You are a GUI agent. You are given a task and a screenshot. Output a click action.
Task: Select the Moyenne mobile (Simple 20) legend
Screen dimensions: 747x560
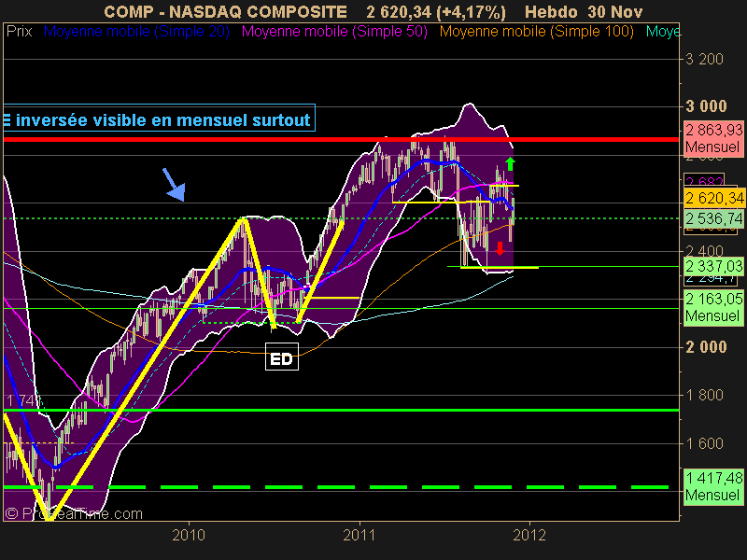point(136,32)
